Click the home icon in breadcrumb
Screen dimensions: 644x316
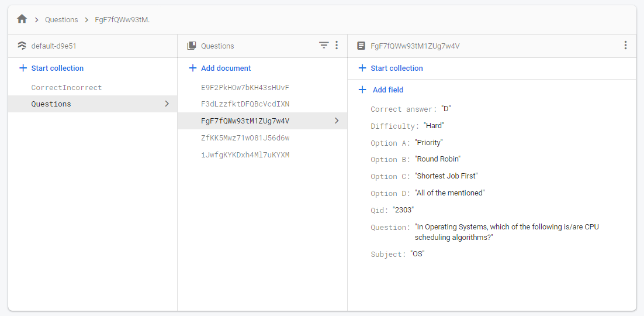point(22,19)
